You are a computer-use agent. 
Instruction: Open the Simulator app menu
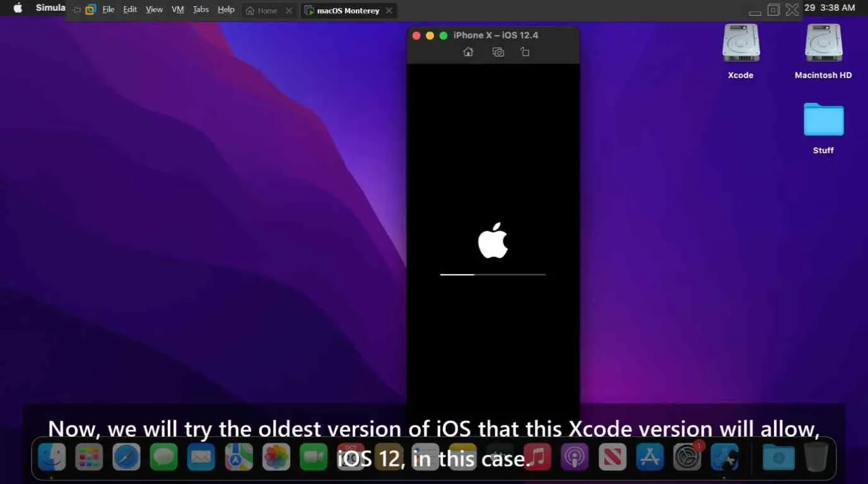[51, 8]
